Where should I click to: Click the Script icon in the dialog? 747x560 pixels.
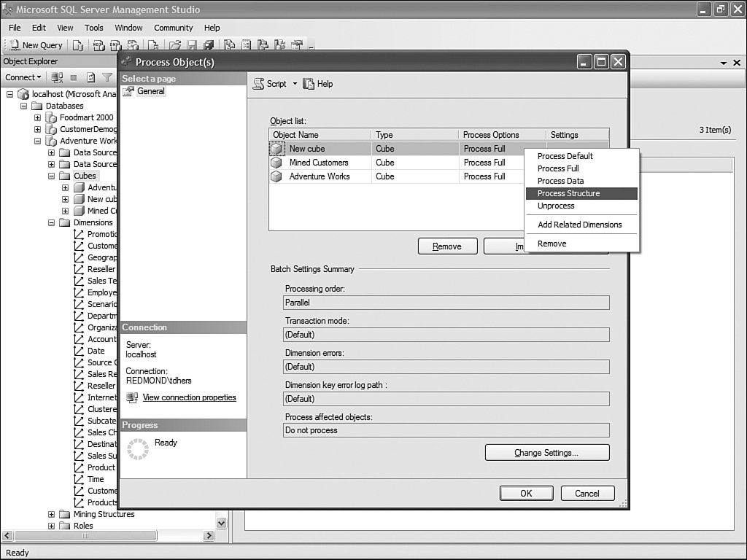(259, 84)
